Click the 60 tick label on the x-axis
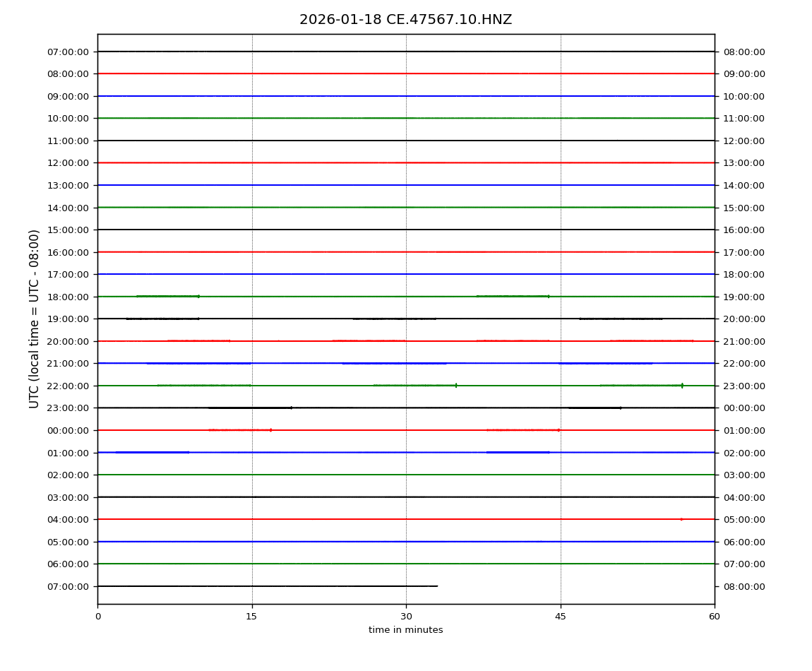This screenshot has width=812, height=671. coord(715,617)
